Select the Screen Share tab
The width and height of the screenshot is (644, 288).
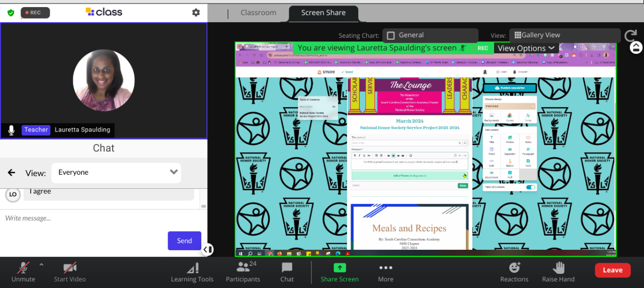(324, 13)
